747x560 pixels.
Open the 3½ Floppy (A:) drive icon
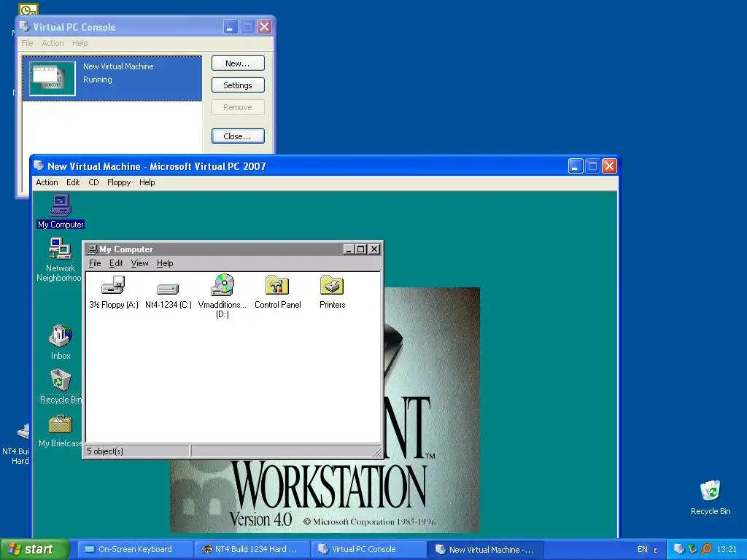(113, 285)
